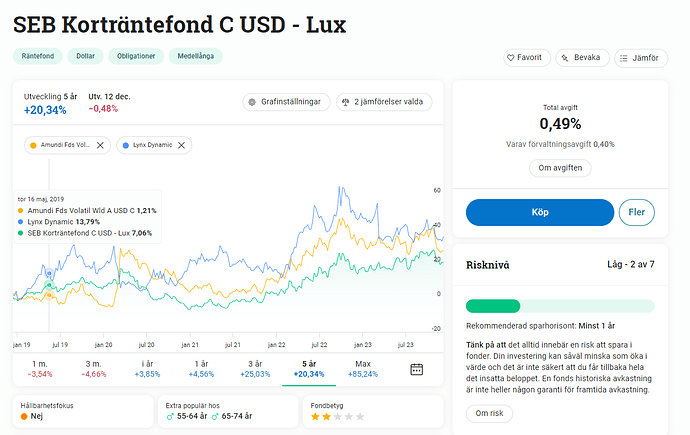Screen dimensions: 690x435
Task: Click the blue Köp button
Action: pyautogui.click(x=540, y=212)
